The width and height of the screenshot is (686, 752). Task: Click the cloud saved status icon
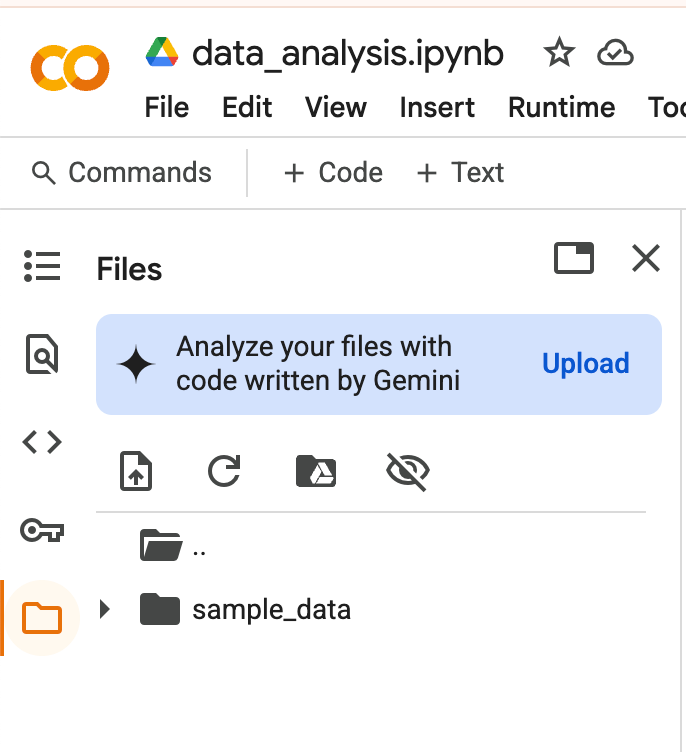point(615,53)
